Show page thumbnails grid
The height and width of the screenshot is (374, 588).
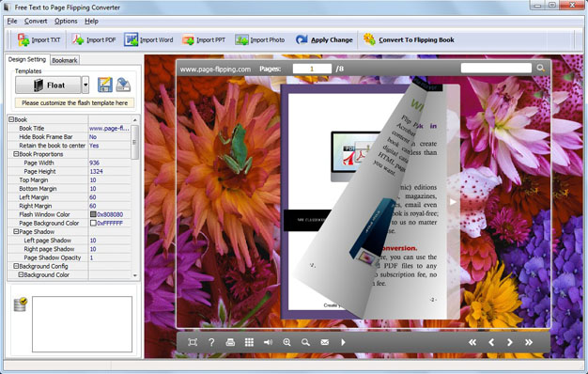point(249,342)
